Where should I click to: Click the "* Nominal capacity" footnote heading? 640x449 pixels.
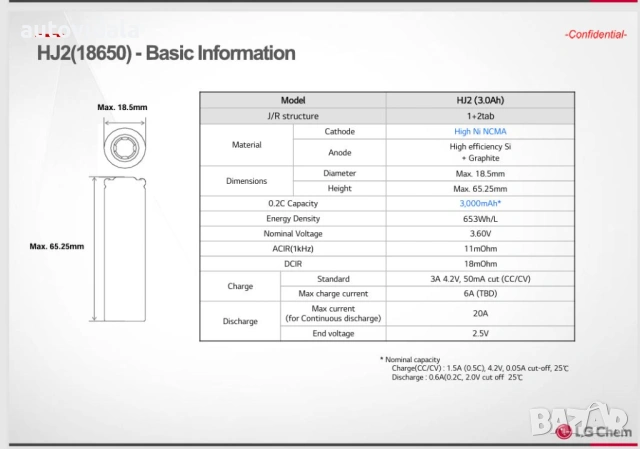[x=410, y=360]
